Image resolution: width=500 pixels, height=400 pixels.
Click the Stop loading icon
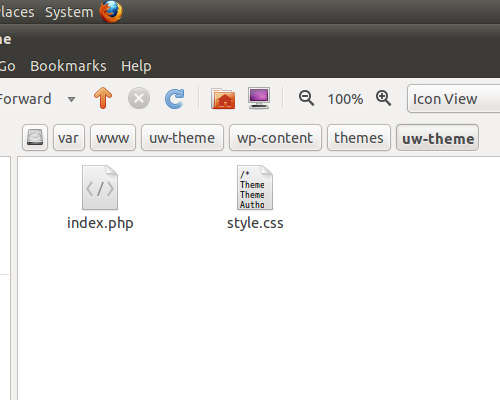pyautogui.click(x=139, y=98)
